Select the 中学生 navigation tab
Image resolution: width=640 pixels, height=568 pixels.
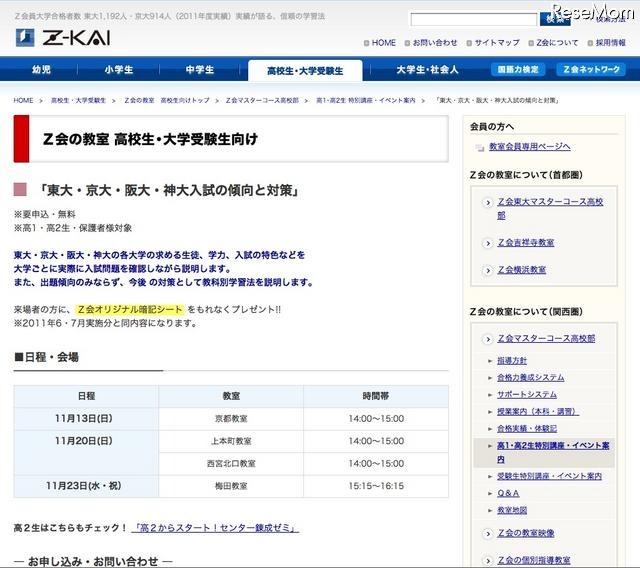200,70
